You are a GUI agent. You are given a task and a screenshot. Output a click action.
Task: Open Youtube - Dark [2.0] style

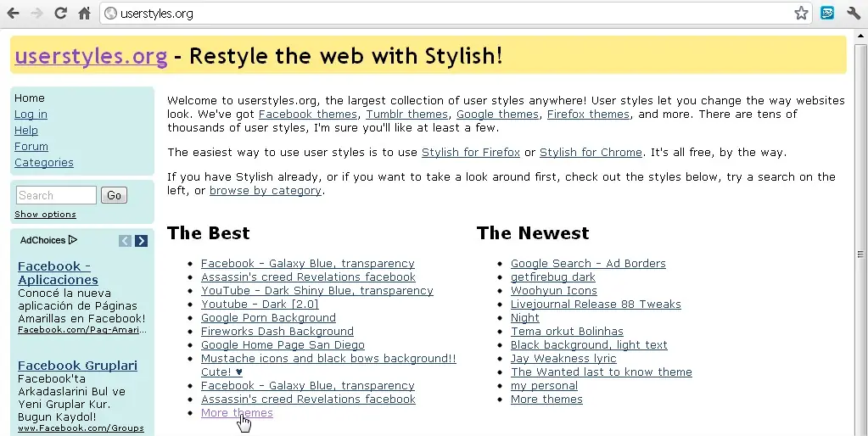260,304
